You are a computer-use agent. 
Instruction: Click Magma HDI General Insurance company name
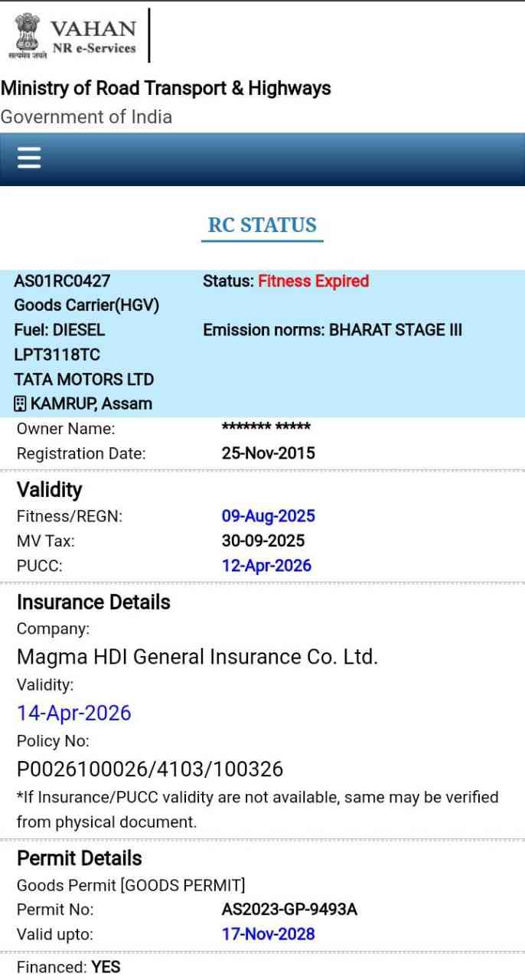(197, 657)
